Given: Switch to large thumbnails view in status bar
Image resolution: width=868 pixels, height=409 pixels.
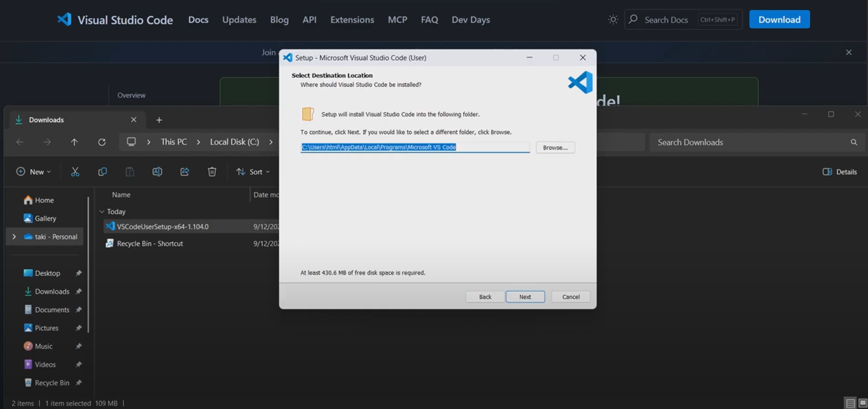Looking at the screenshot, I should (863, 403).
